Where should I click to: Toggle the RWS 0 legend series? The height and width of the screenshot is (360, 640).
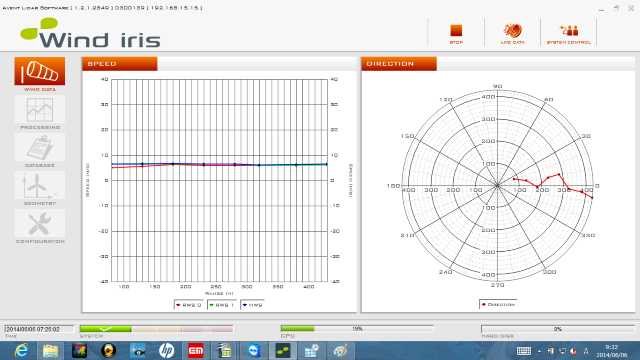pos(189,305)
